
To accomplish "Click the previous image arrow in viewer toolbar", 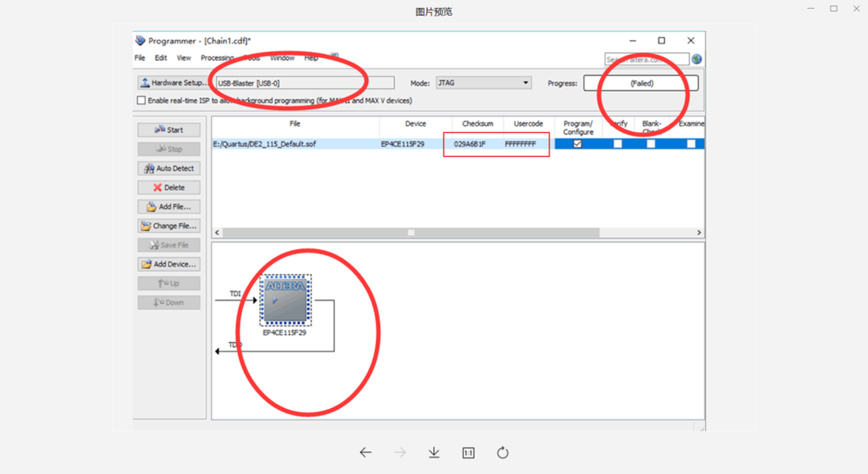I will coord(365,452).
